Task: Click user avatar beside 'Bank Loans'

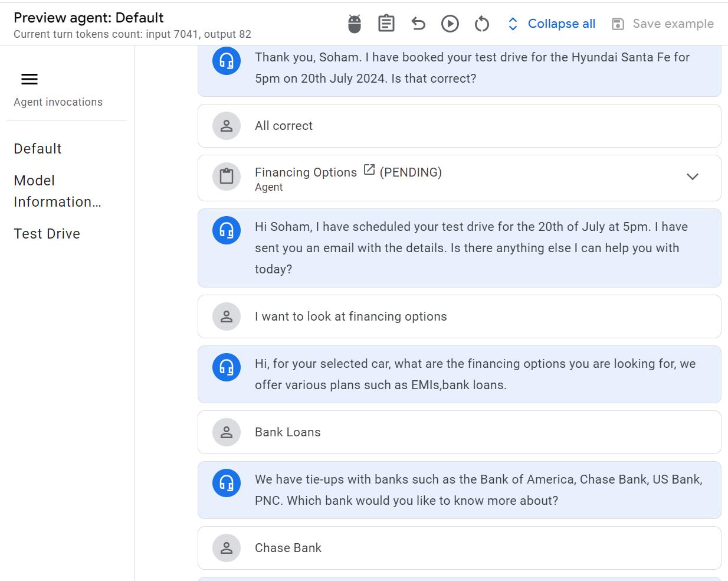Action: (227, 432)
